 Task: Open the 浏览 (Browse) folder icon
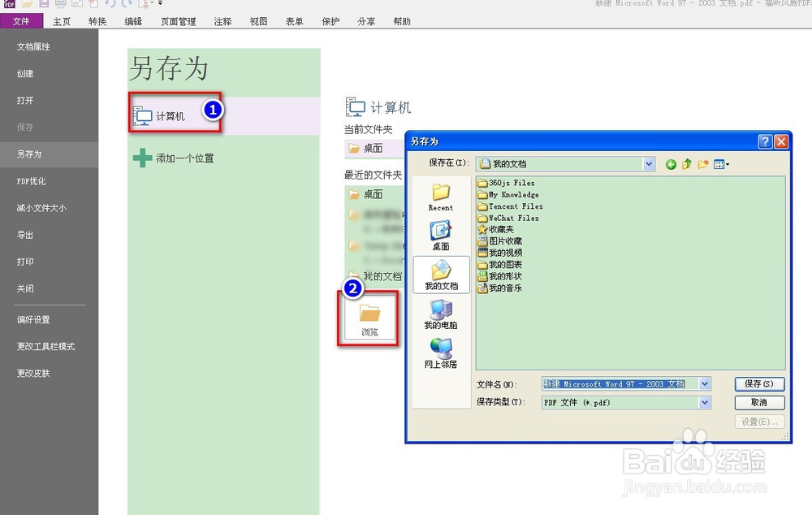[368, 317]
